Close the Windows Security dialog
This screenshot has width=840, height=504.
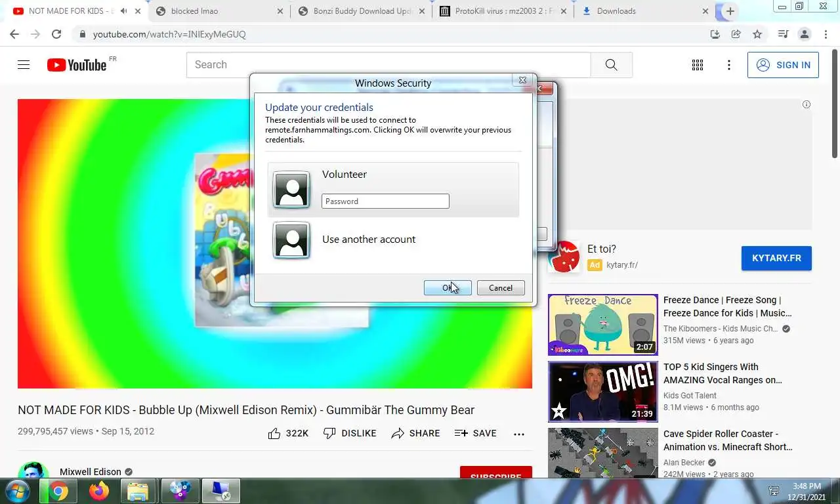tap(522, 80)
